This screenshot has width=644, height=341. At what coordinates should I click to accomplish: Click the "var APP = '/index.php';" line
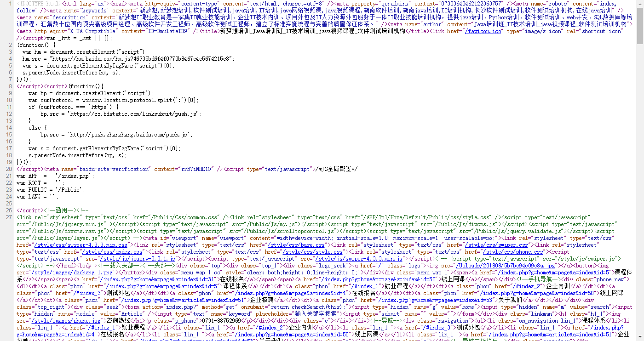pos(55,176)
